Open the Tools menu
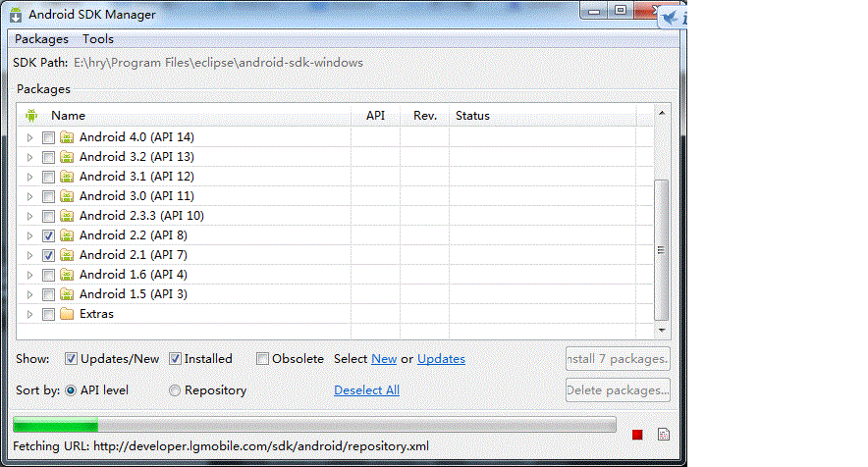868x467 pixels. pyautogui.click(x=98, y=39)
